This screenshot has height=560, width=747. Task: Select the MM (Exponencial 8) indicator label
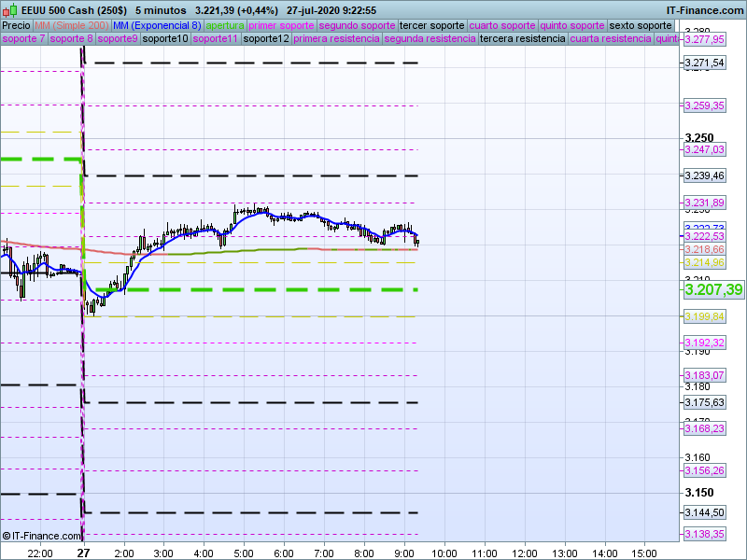(x=157, y=26)
